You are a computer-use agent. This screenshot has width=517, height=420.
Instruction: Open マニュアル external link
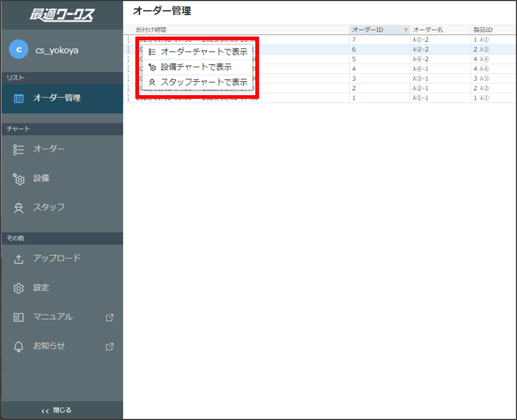pyautogui.click(x=62, y=317)
